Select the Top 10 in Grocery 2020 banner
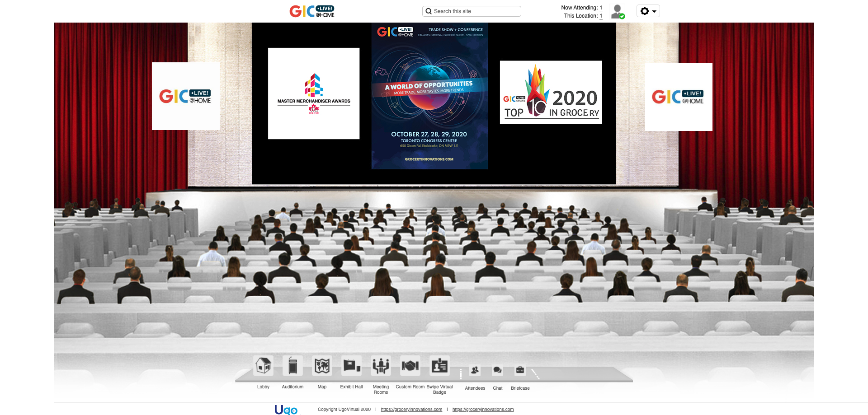 (x=551, y=93)
